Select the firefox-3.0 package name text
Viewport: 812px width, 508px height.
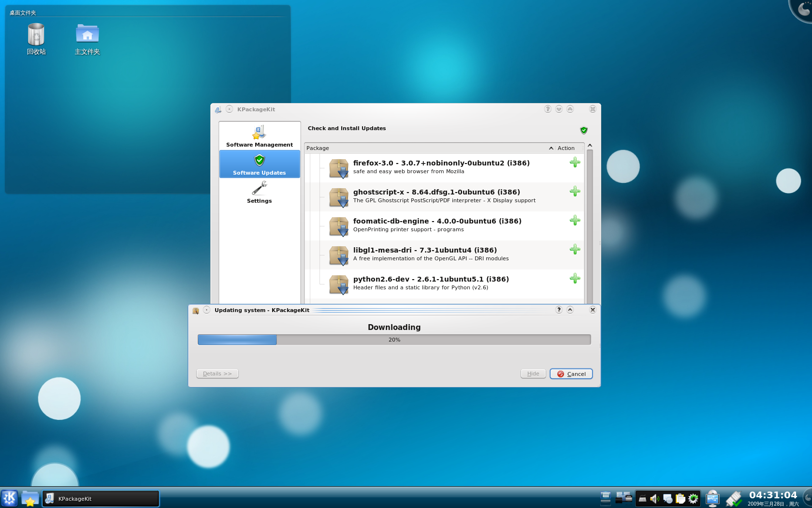click(441, 163)
